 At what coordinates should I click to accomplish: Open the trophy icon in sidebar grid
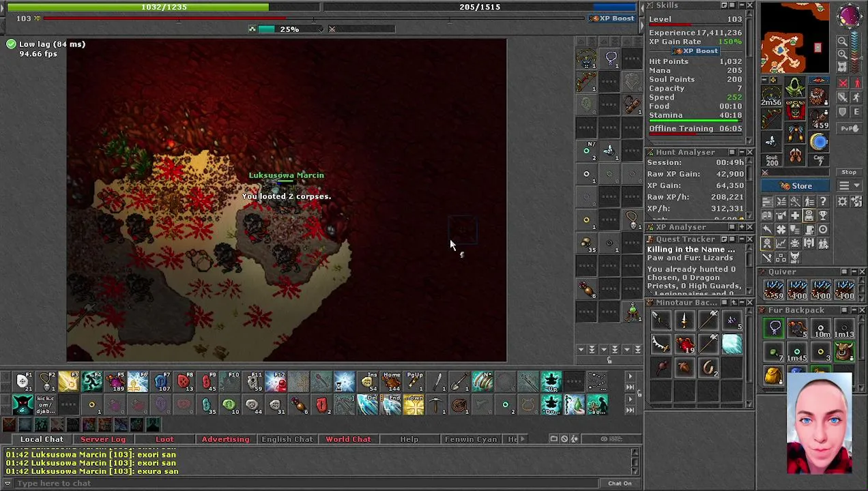(823, 215)
